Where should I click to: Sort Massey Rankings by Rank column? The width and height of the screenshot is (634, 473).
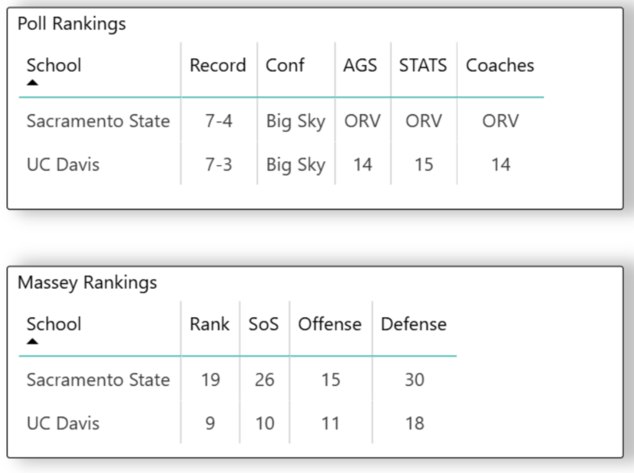209,324
